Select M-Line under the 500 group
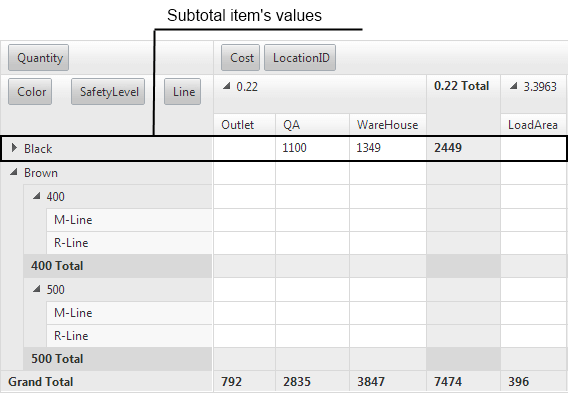Image resolution: width=568 pixels, height=393 pixels. click(129, 313)
